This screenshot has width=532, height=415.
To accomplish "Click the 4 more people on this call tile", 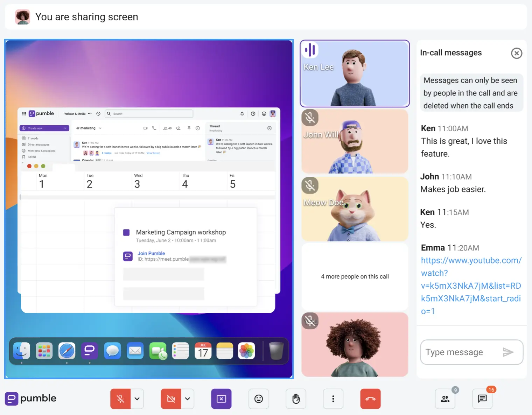I will 355,276.
